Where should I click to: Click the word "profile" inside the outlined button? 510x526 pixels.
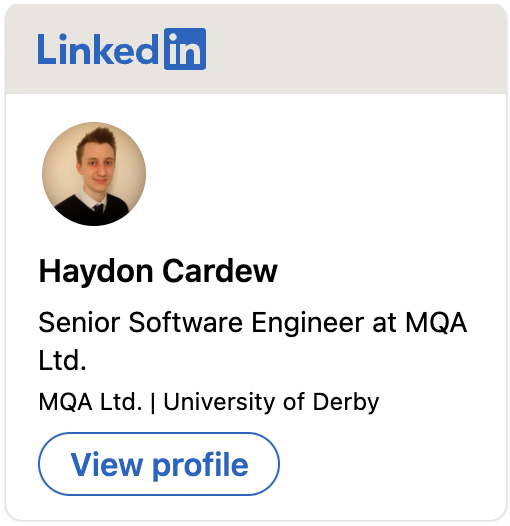coord(200,465)
